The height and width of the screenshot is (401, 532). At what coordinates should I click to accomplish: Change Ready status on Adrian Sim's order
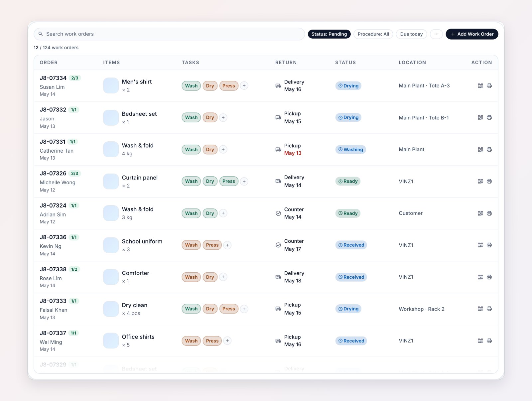click(x=348, y=213)
